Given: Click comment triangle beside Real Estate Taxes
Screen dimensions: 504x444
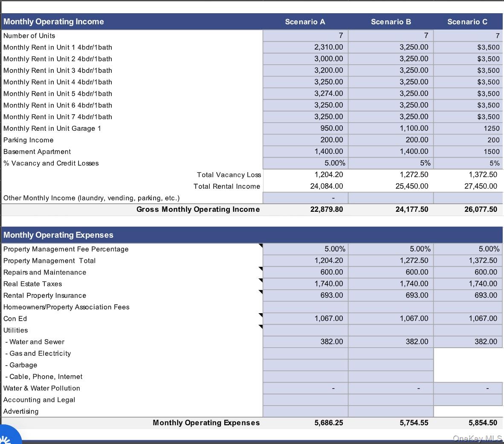Looking at the screenshot, I should tap(260, 280).
